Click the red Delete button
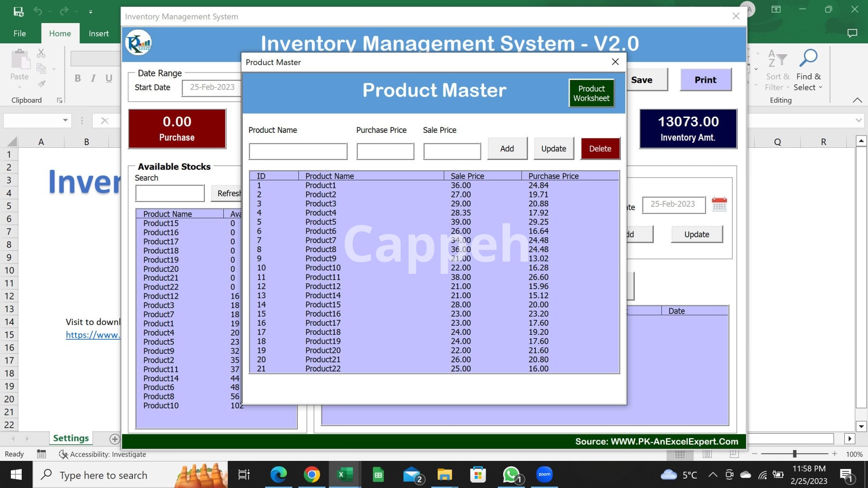 coord(600,149)
